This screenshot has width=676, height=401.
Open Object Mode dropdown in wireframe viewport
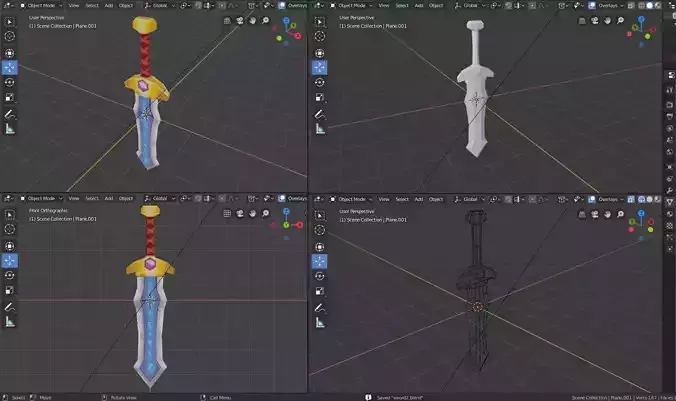pos(352,199)
